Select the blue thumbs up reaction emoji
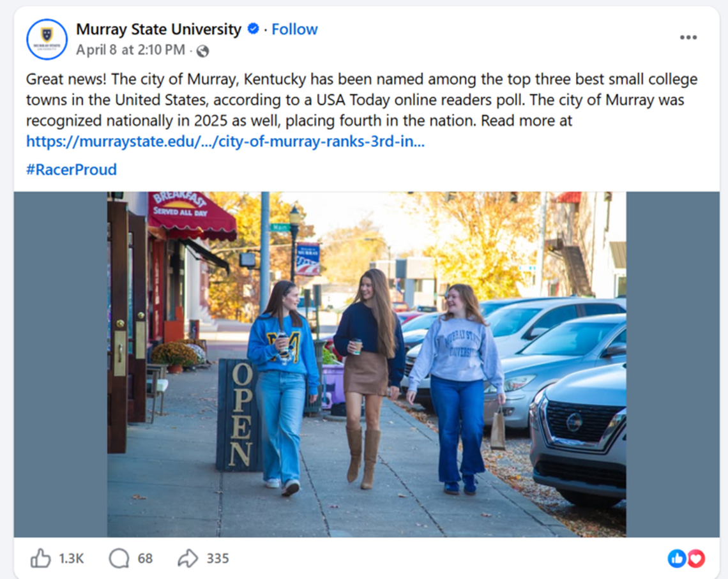Image resolution: width=728 pixels, height=579 pixels. coord(676,558)
